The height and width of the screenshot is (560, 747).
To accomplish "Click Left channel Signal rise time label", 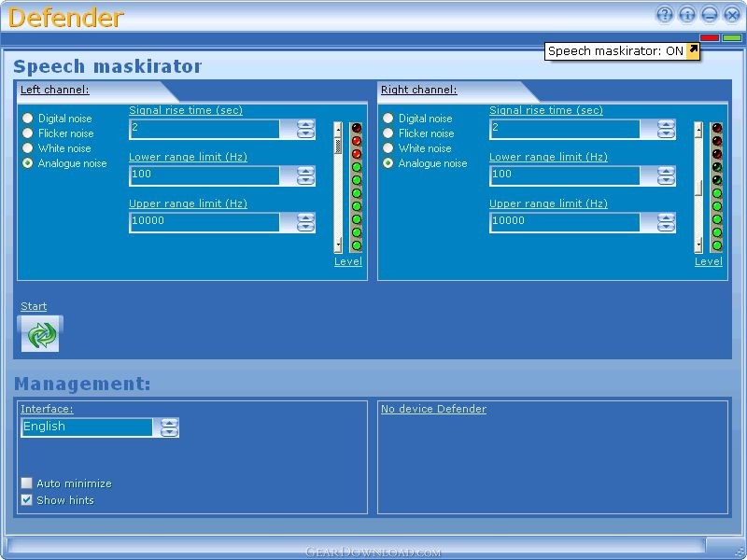I will pyautogui.click(x=186, y=110).
